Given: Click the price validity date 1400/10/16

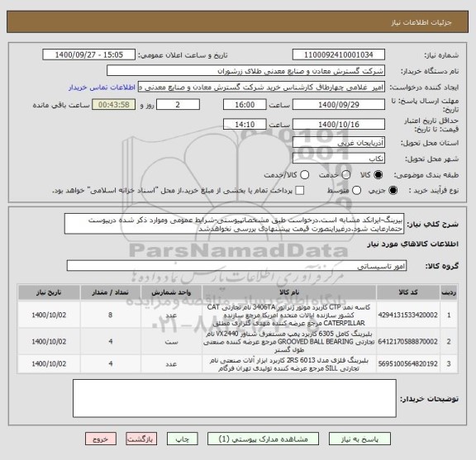Looking at the screenshot, I should tap(339, 125).
